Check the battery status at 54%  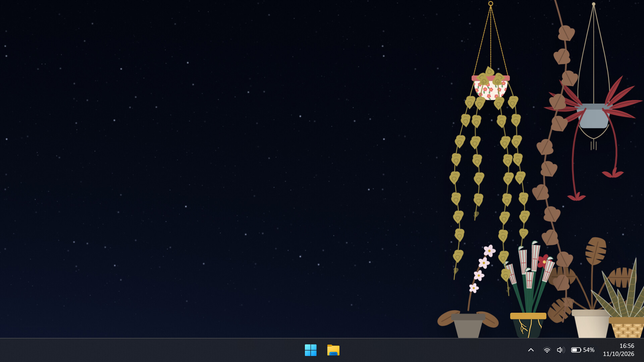pos(583,350)
